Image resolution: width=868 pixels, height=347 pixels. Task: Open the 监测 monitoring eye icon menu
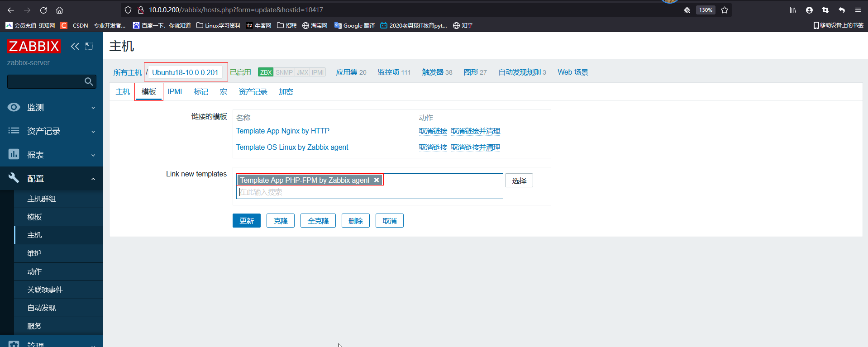pyautogui.click(x=14, y=107)
